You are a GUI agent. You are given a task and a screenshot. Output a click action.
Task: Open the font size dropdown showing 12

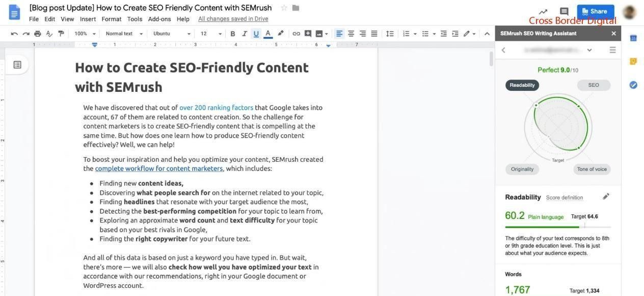point(211,34)
